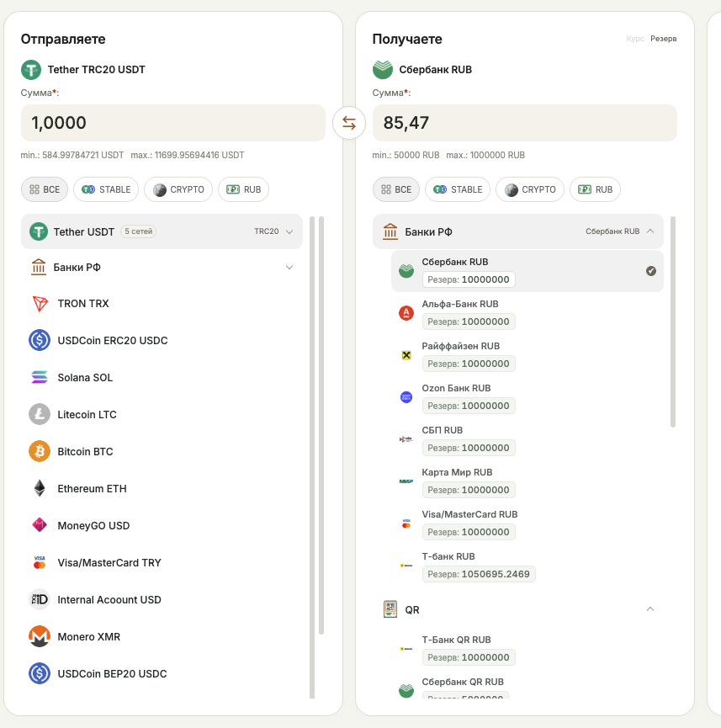The image size is (721, 728).
Task: Choose Т-Банк QR RUB option
Action: pyautogui.click(x=527, y=649)
